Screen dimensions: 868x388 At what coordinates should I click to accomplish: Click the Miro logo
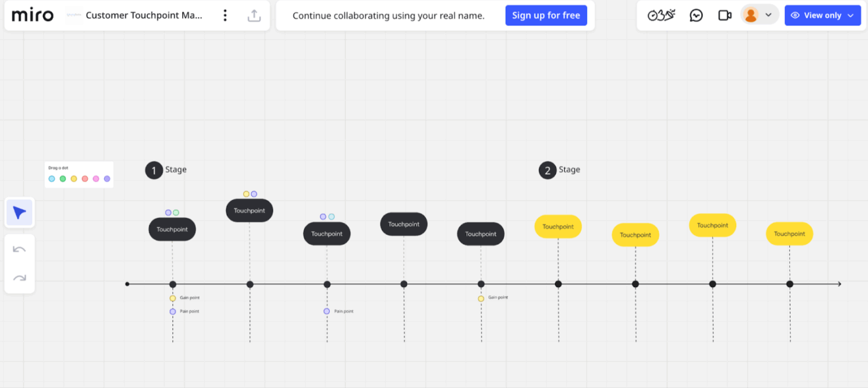(x=32, y=14)
